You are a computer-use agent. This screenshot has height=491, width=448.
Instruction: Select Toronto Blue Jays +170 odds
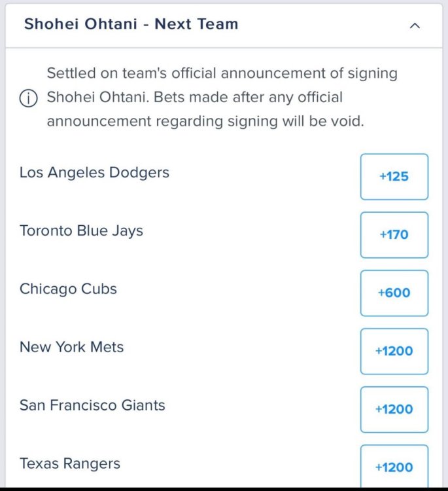(394, 235)
